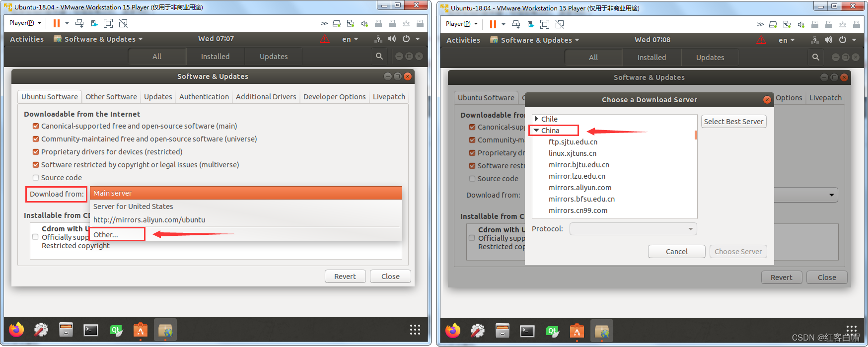Click the red warning triangle in left top bar
Screen dimensions: 868x347
click(325, 39)
